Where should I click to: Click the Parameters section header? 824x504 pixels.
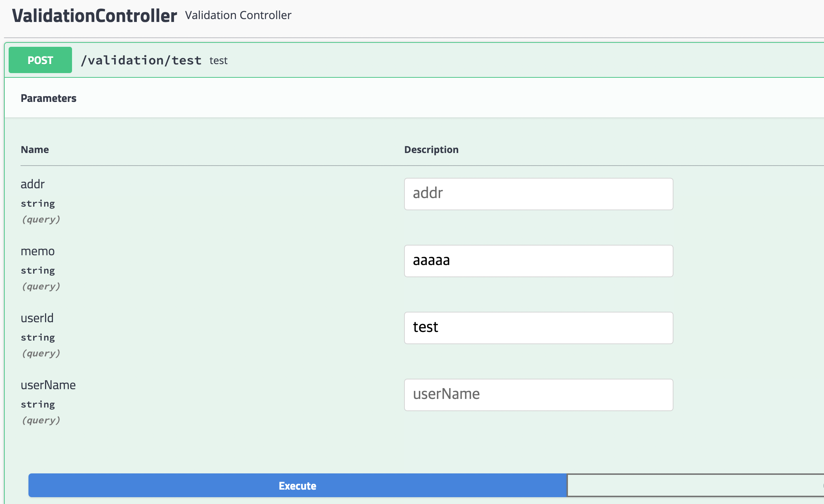coord(49,98)
